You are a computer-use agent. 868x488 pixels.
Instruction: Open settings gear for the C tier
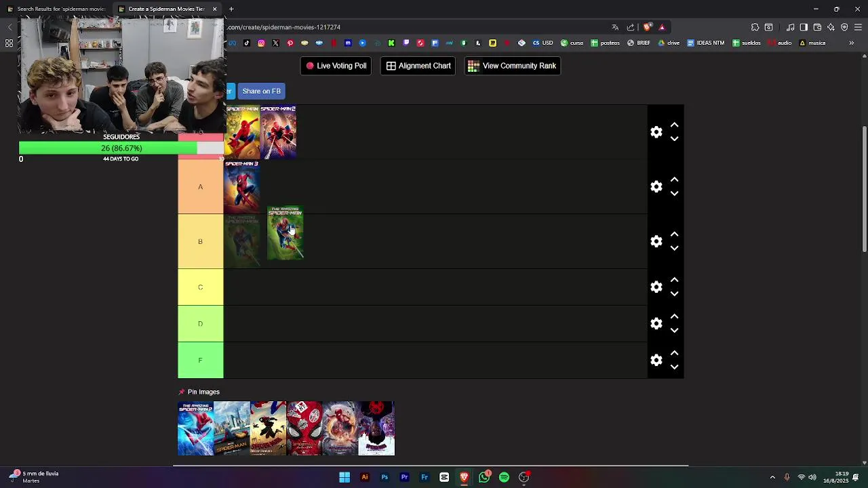pos(656,287)
